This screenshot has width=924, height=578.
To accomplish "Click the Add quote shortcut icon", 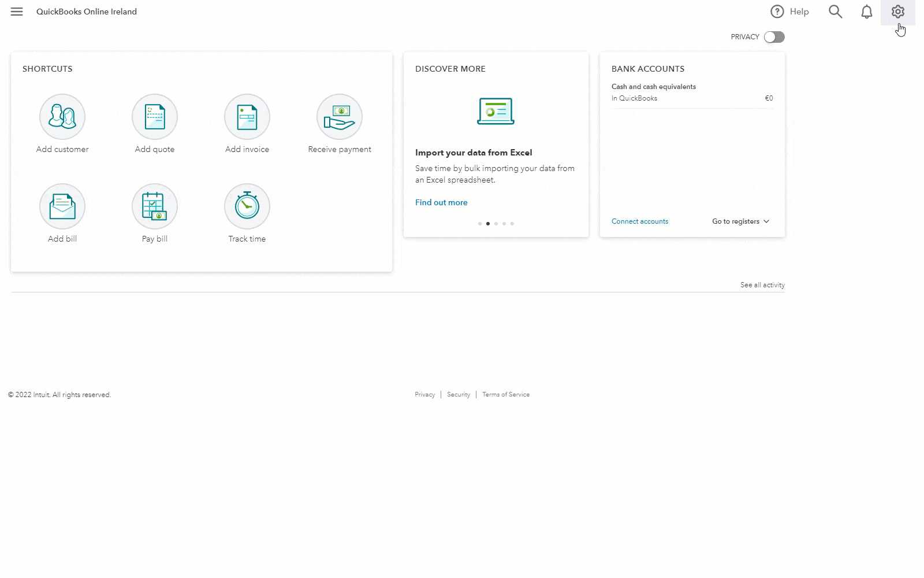I will (155, 117).
